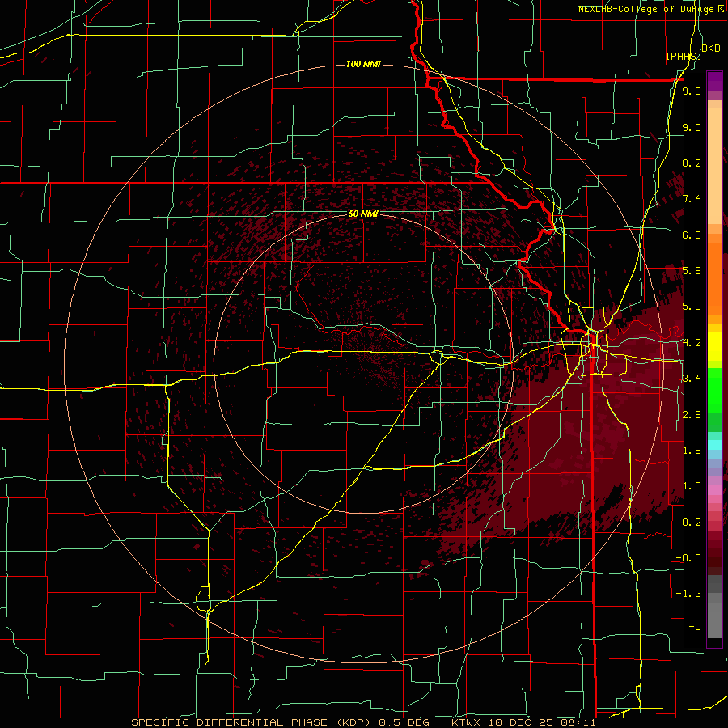Image resolution: width=728 pixels, height=728 pixels.
Task: Select the 9.0 value on the color scale
Action: pos(692,127)
